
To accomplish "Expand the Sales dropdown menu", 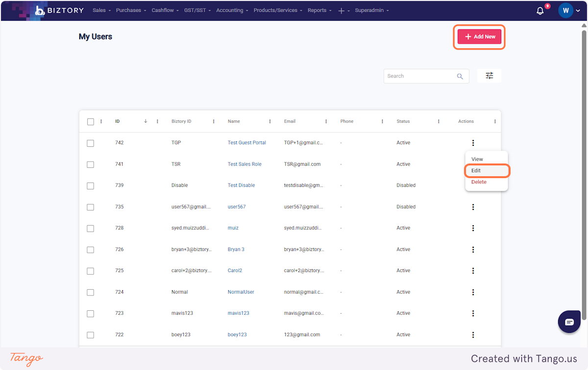I will (101, 10).
